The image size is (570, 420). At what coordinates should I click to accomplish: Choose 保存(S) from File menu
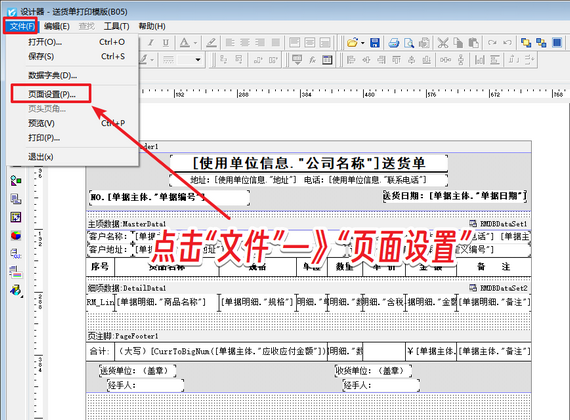click(x=73, y=56)
